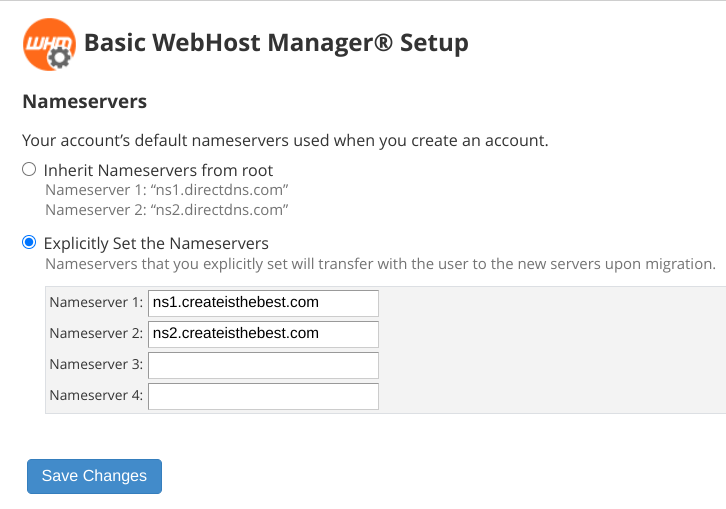Click the Nameserver 1 input field
This screenshot has height=509, width=726.
point(263,303)
